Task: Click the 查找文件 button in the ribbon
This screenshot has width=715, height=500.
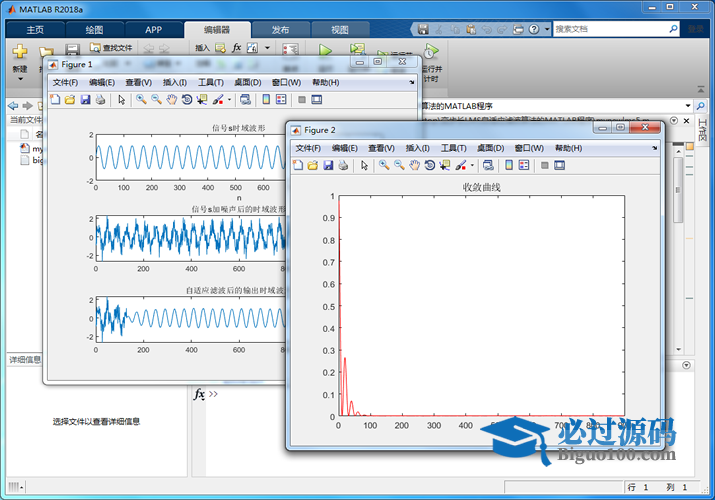Action: 110,47
